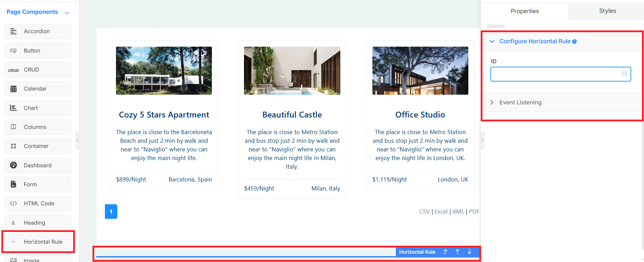The image size is (644, 262).
Task: Move Horizontal Rule up with arrow
Action: click(457, 252)
